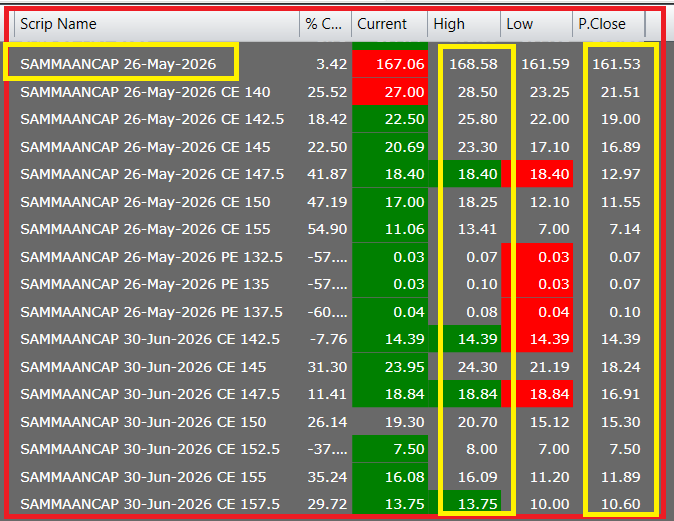This screenshot has height=521, width=674.
Task: Click the current price 20.69 cell
Action: click(390, 147)
